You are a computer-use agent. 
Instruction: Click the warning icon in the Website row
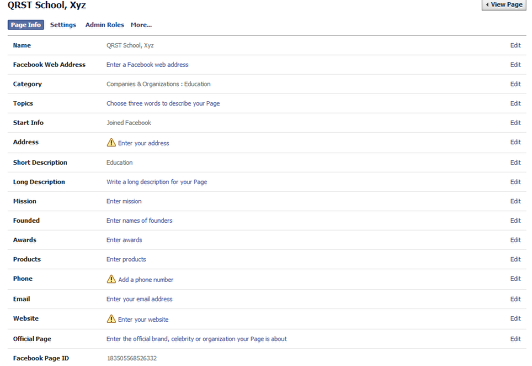(111, 319)
